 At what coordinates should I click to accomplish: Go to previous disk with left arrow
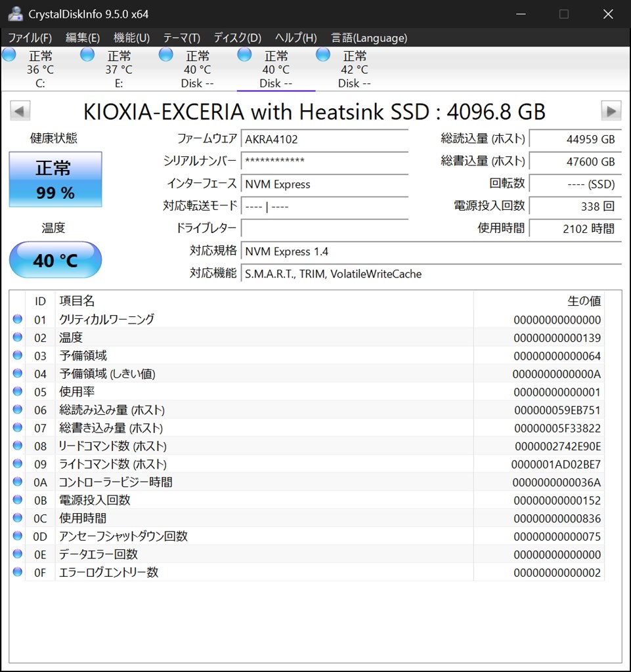coord(20,111)
